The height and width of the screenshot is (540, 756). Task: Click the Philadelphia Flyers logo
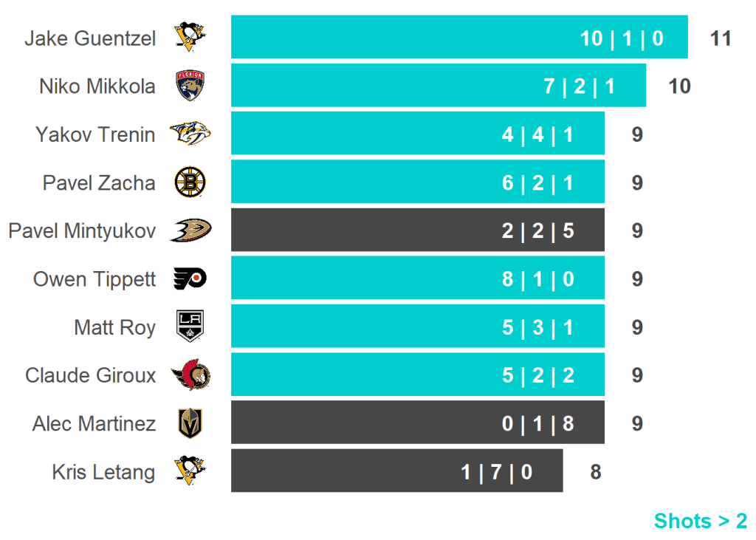pos(190,278)
